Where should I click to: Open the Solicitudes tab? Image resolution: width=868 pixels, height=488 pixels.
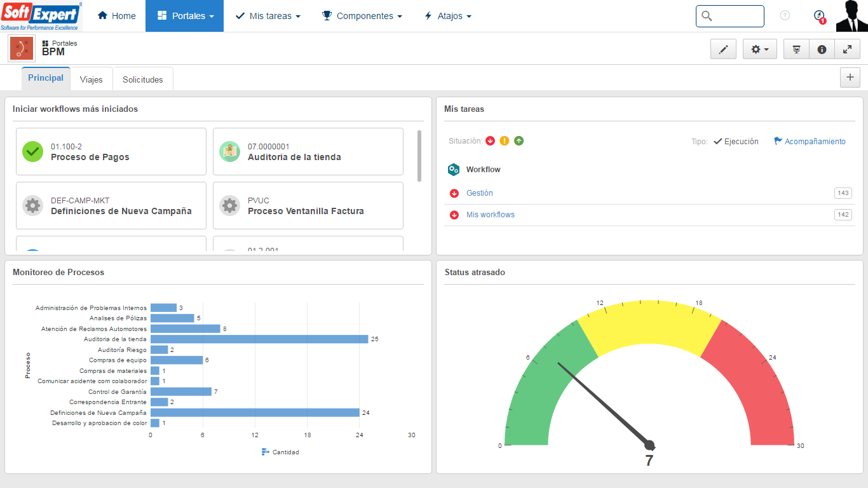tap(142, 79)
